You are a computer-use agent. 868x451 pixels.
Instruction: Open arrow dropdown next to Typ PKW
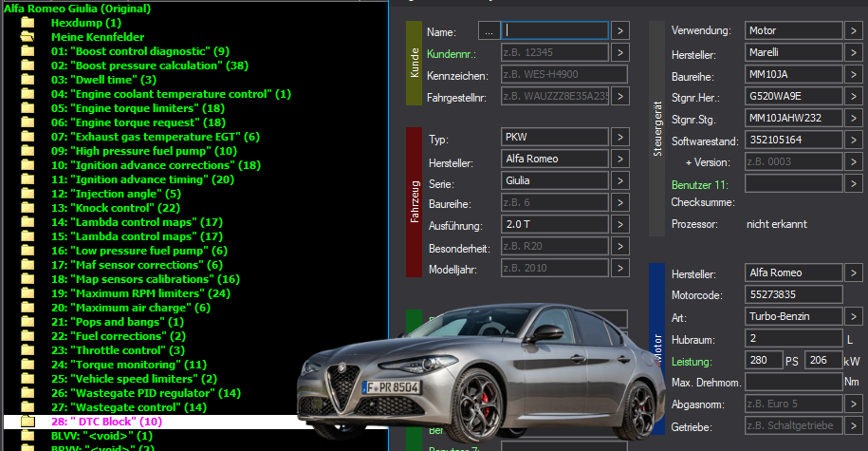620,137
